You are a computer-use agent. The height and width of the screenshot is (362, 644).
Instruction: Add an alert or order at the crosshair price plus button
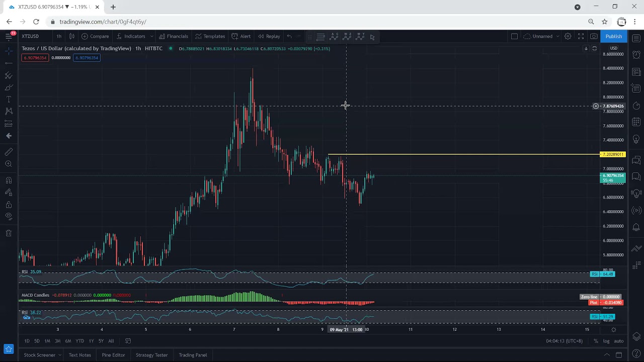click(x=596, y=106)
